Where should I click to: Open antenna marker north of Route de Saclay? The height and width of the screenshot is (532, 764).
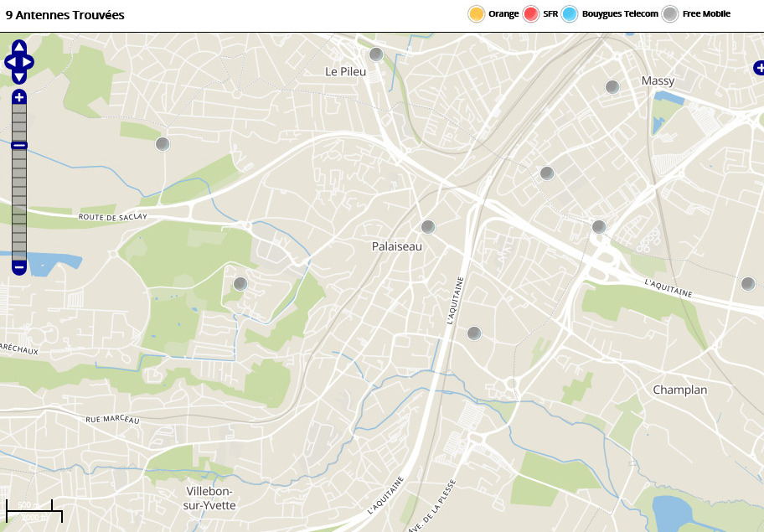(x=163, y=144)
